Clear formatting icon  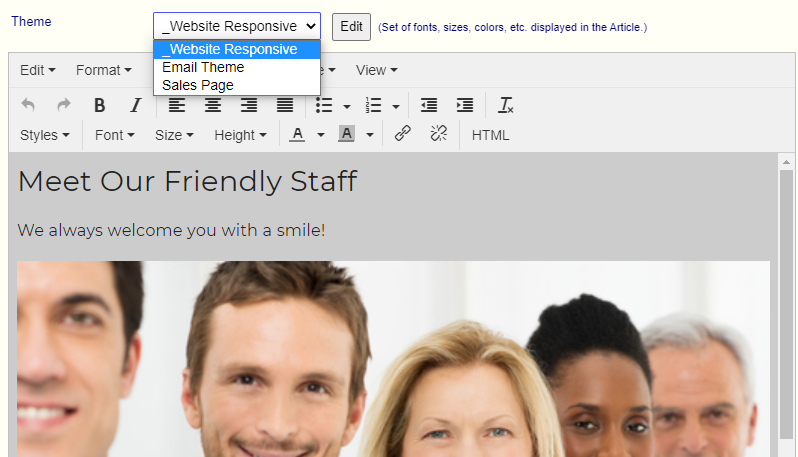505,105
